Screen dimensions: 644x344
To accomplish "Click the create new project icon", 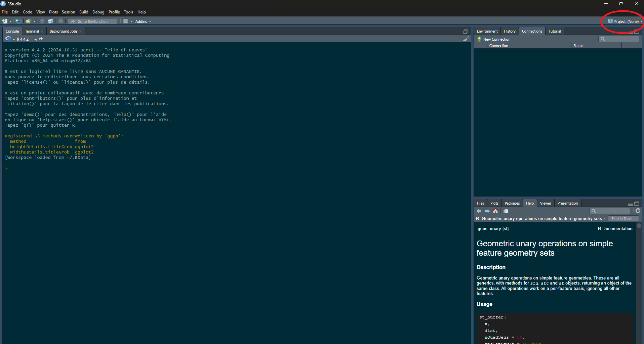I will 18,21.
